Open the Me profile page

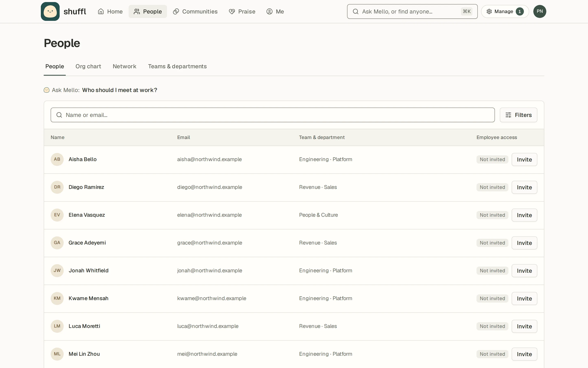click(275, 11)
